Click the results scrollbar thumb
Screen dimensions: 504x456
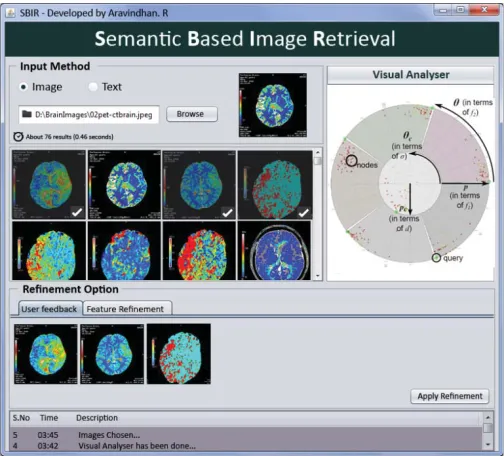tap(318, 161)
